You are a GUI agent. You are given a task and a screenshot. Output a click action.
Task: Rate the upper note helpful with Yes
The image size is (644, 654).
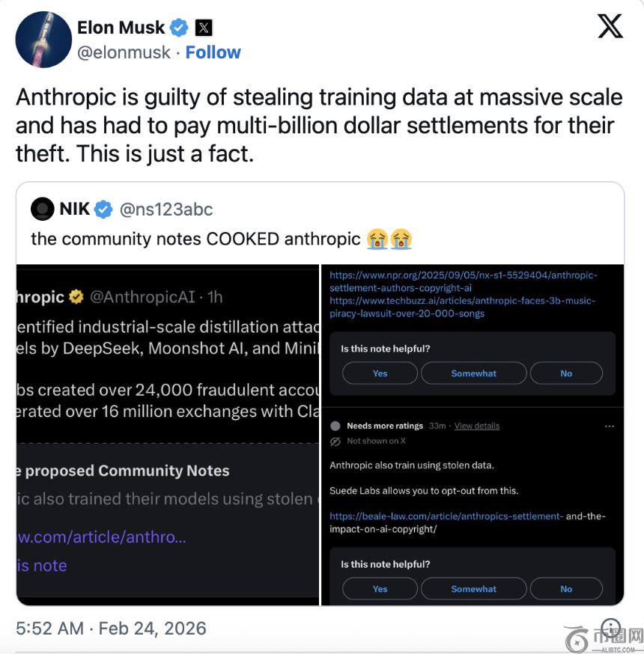pyautogui.click(x=380, y=373)
